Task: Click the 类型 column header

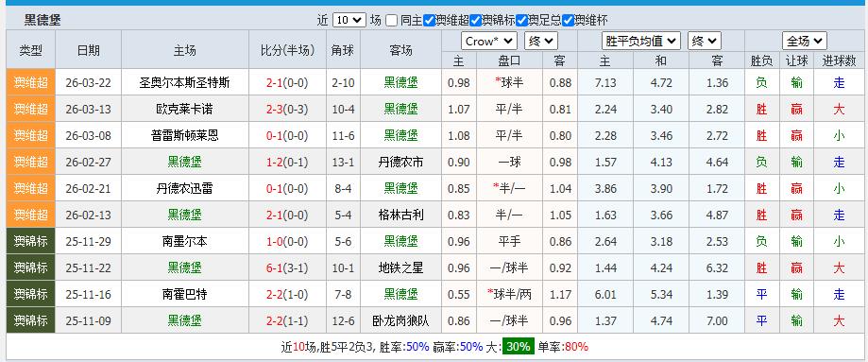Action: click(31, 50)
